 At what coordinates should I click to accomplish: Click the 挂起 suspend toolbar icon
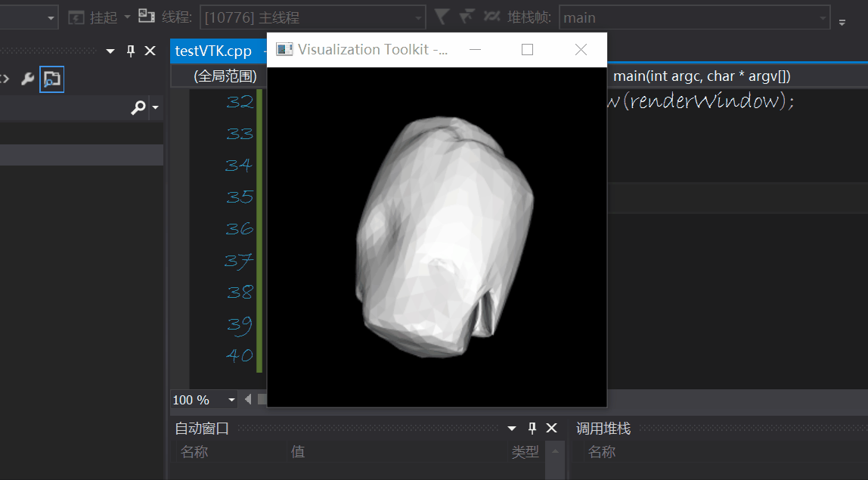tap(76, 17)
